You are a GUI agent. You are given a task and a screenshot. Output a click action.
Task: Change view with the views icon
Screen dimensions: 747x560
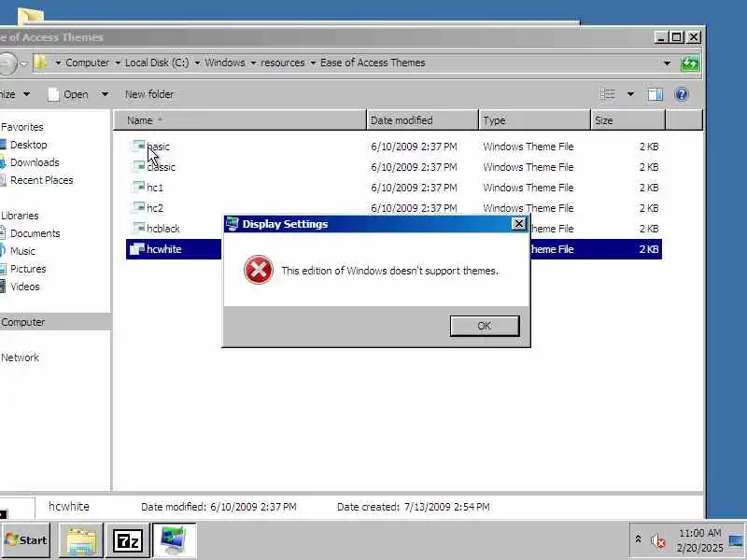click(x=608, y=94)
